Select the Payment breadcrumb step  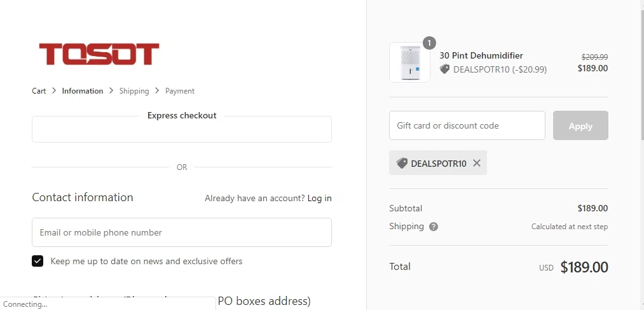pyautogui.click(x=180, y=91)
